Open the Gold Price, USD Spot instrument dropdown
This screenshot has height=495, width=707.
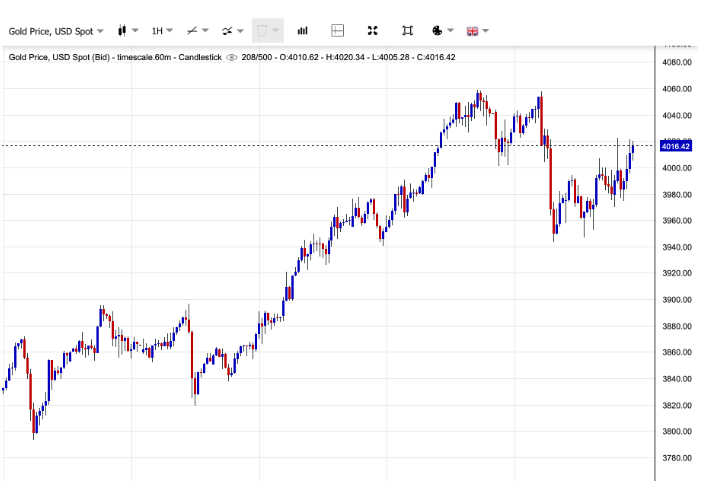[55, 31]
